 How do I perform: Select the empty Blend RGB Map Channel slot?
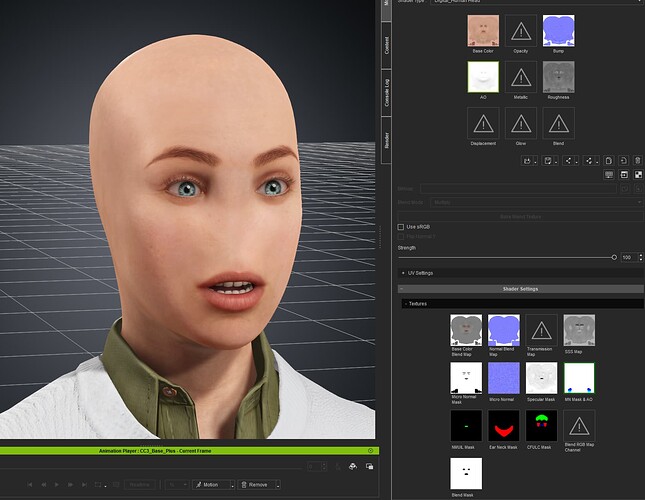[x=579, y=426]
